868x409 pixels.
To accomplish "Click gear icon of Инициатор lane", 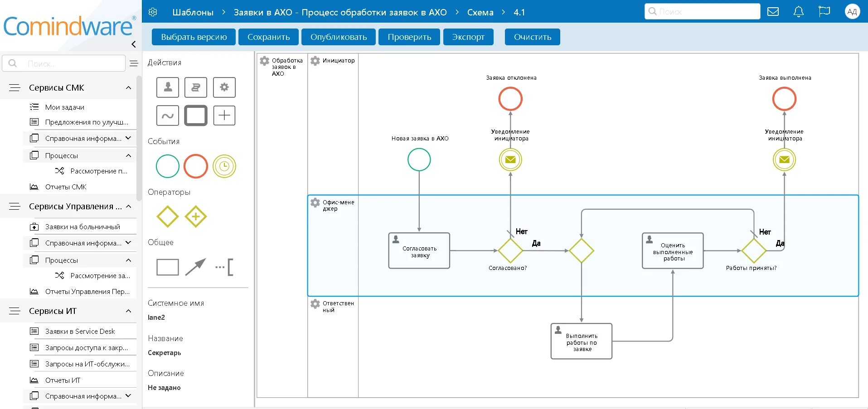I will (315, 61).
